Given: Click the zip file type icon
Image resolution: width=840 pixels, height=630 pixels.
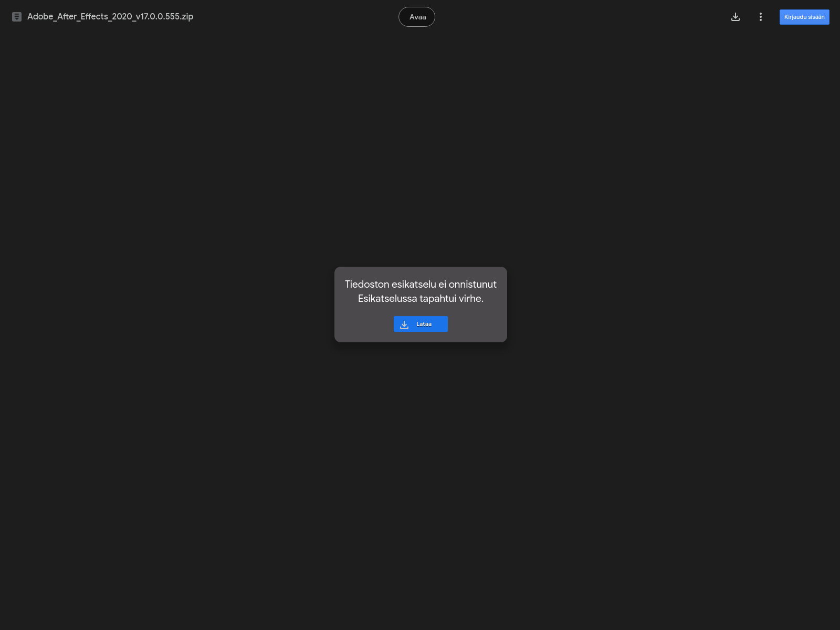Looking at the screenshot, I should pyautogui.click(x=17, y=17).
